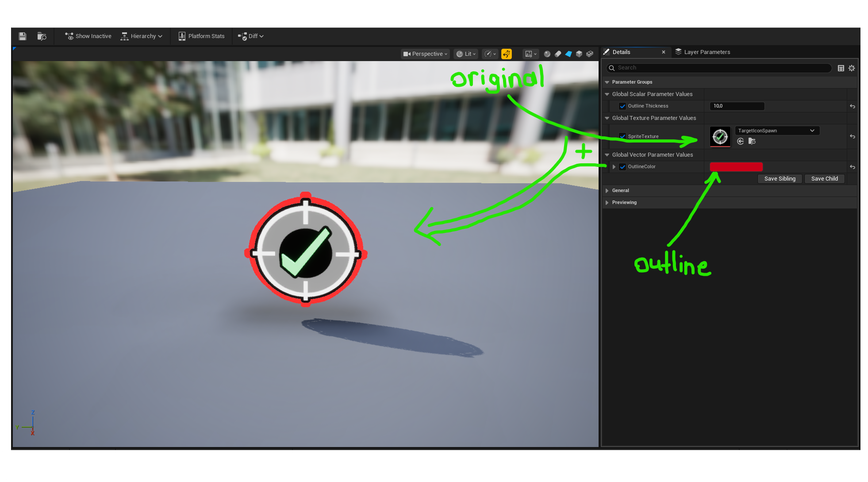Click the Save Sibling button

pyautogui.click(x=780, y=179)
